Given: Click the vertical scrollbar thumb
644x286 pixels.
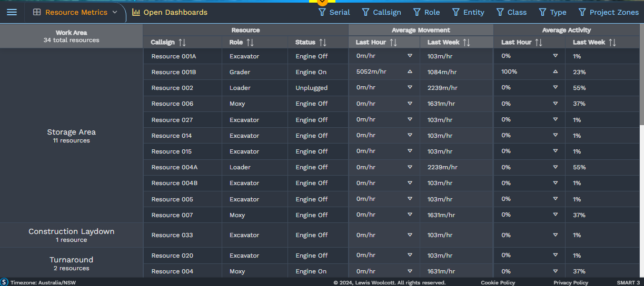Looking at the screenshot, I should [x=641, y=74].
